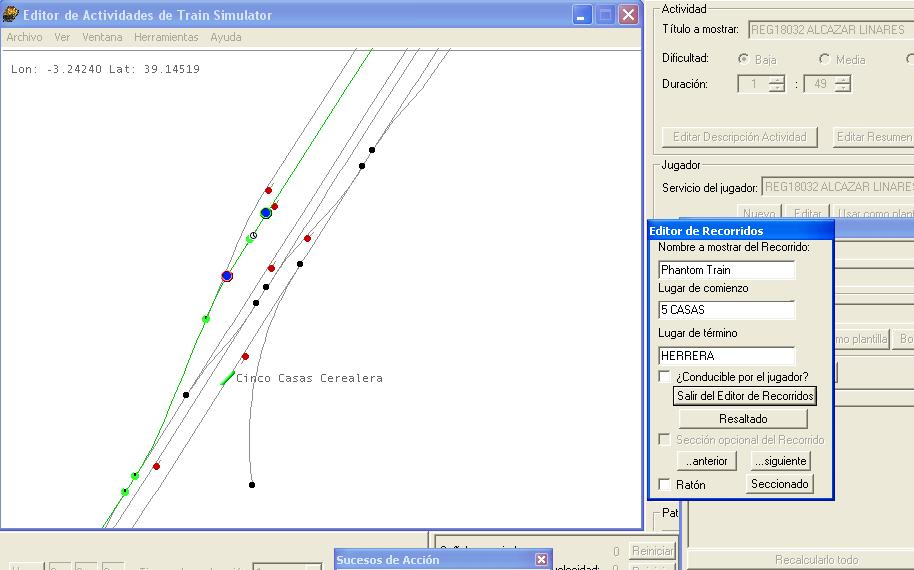Click the Train Simulator app icon in title bar
The image size is (914, 570).
[11, 14]
